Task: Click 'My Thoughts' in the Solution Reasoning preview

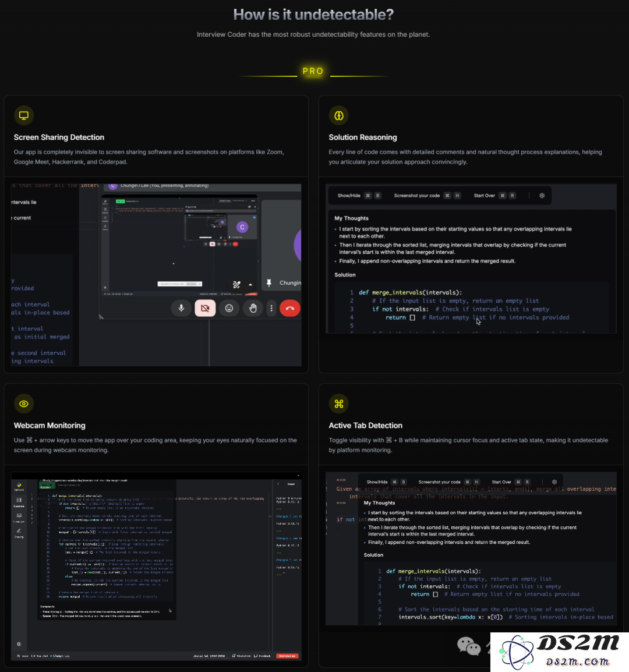Action: click(x=351, y=218)
